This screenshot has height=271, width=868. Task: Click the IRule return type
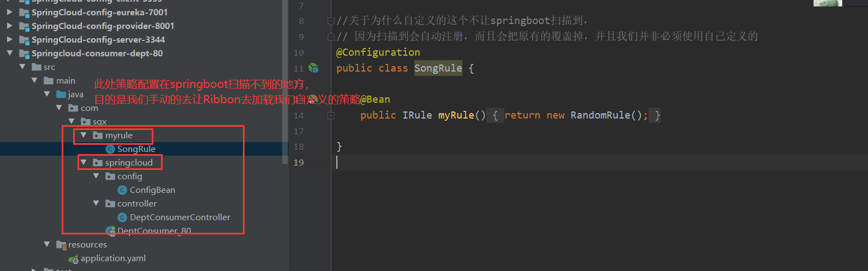pos(417,115)
